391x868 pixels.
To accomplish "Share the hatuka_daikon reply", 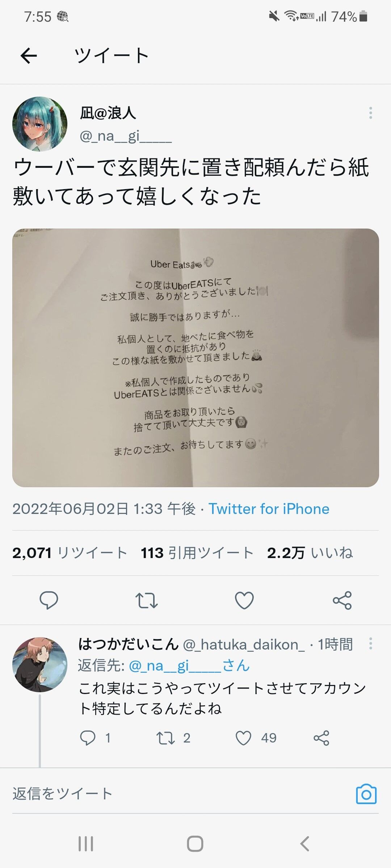I will coord(321,738).
